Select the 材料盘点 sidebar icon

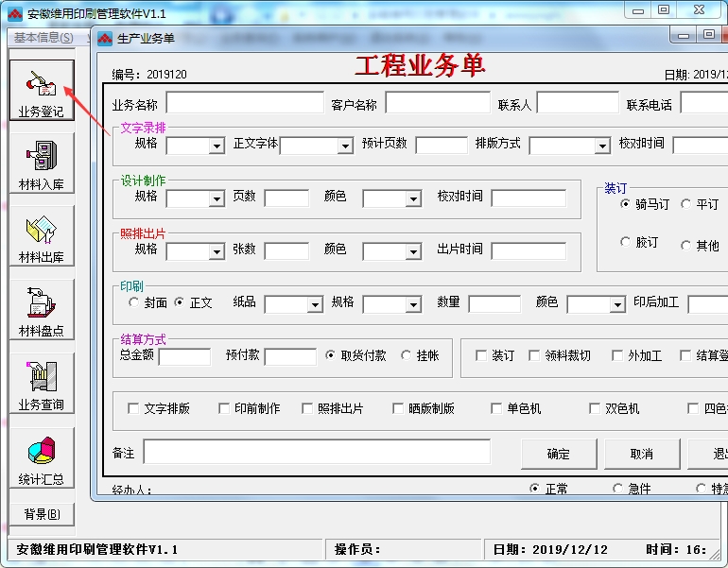click(x=41, y=311)
